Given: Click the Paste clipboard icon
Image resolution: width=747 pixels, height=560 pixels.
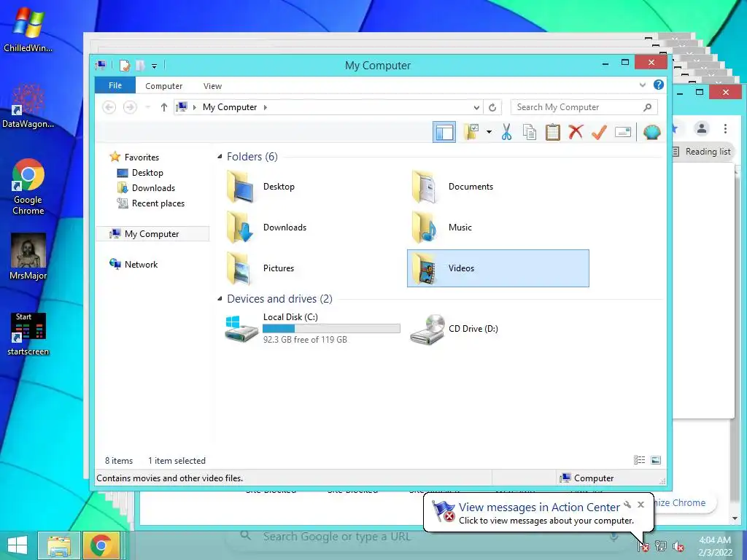Looking at the screenshot, I should pos(553,132).
